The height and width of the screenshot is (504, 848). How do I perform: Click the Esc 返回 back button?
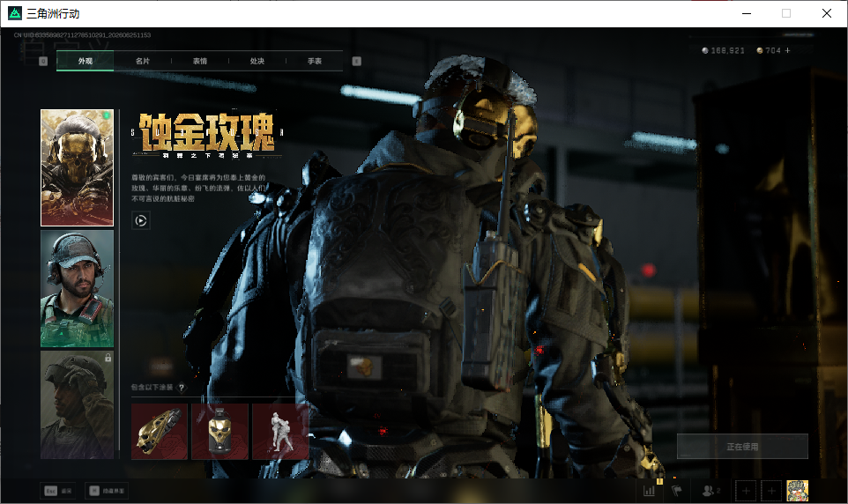(57, 491)
